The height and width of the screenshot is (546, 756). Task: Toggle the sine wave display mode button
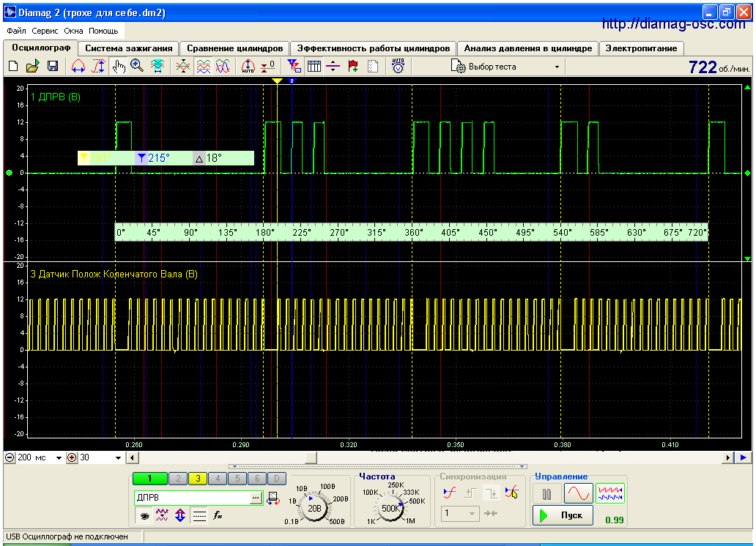(x=578, y=493)
